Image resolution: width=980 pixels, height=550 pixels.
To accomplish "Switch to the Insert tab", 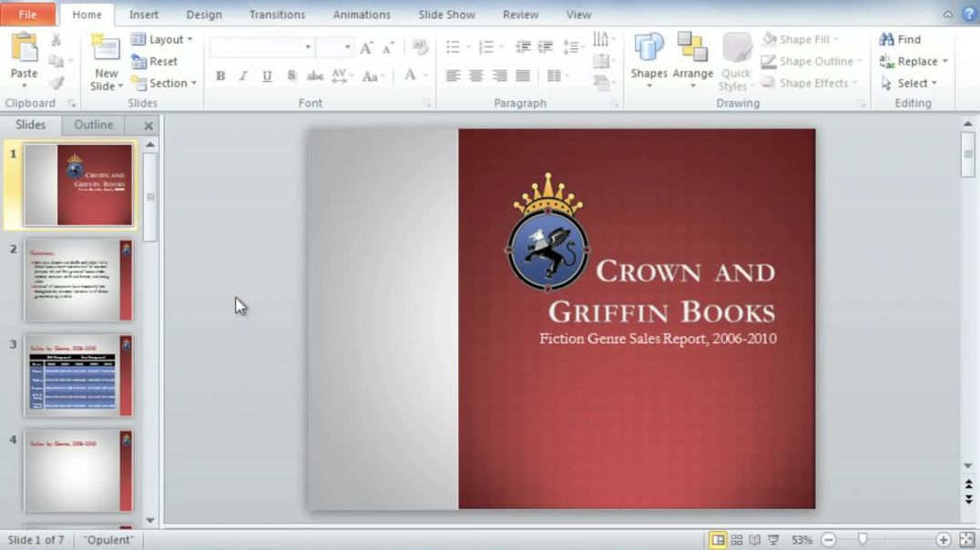I will [144, 15].
